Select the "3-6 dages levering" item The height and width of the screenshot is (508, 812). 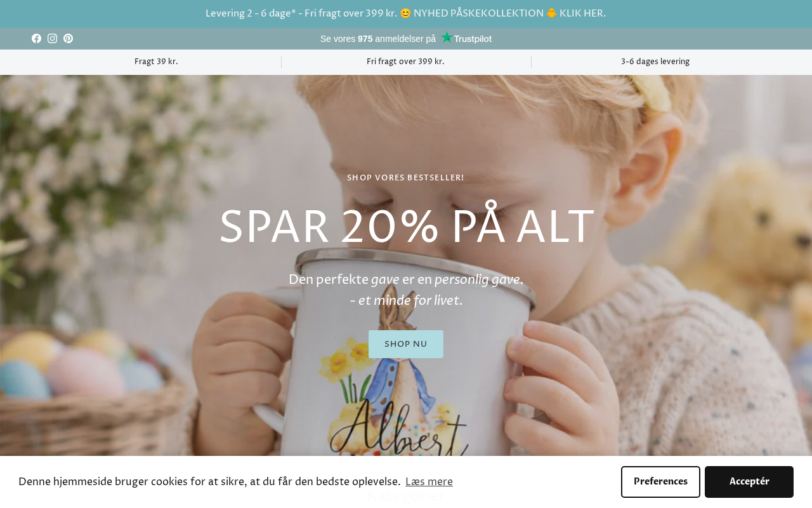655,62
